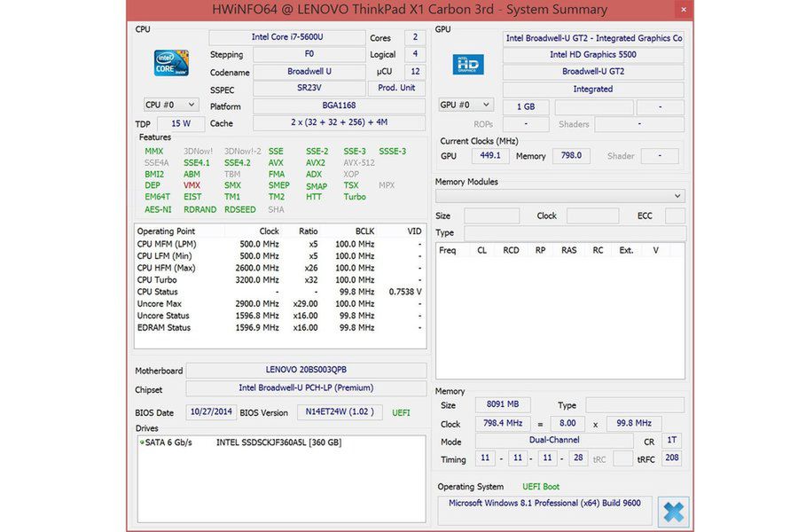This screenshot has width=798, height=532.
Task: Click the GPU memory clock 798.0 value
Action: [571, 156]
